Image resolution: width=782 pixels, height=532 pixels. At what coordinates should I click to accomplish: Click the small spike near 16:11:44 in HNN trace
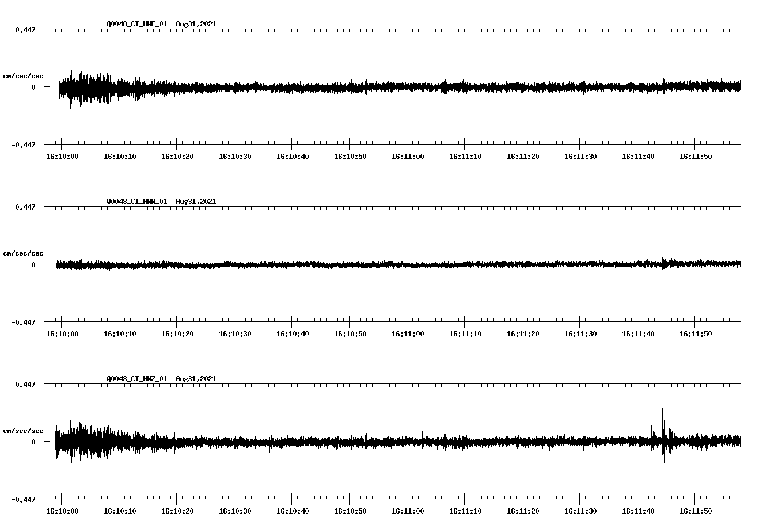click(x=663, y=265)
